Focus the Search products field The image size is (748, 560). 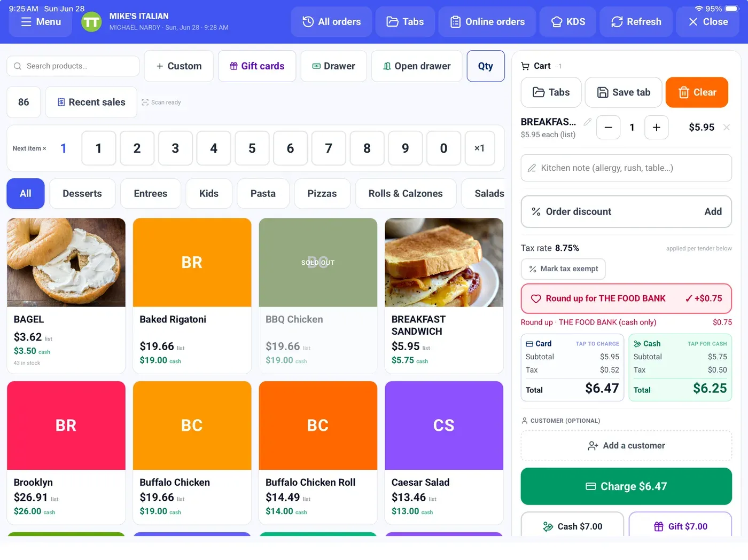[x=73, y=66]
